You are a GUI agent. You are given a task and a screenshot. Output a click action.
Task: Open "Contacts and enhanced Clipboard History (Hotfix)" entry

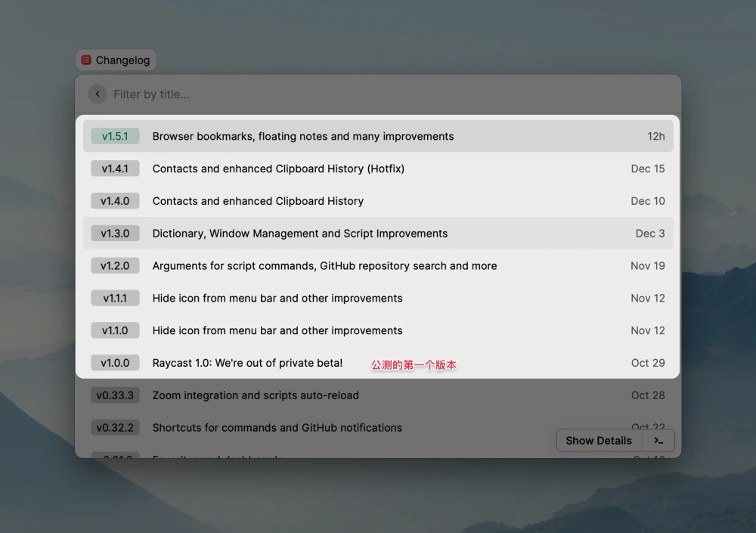(x=278, y=169)
